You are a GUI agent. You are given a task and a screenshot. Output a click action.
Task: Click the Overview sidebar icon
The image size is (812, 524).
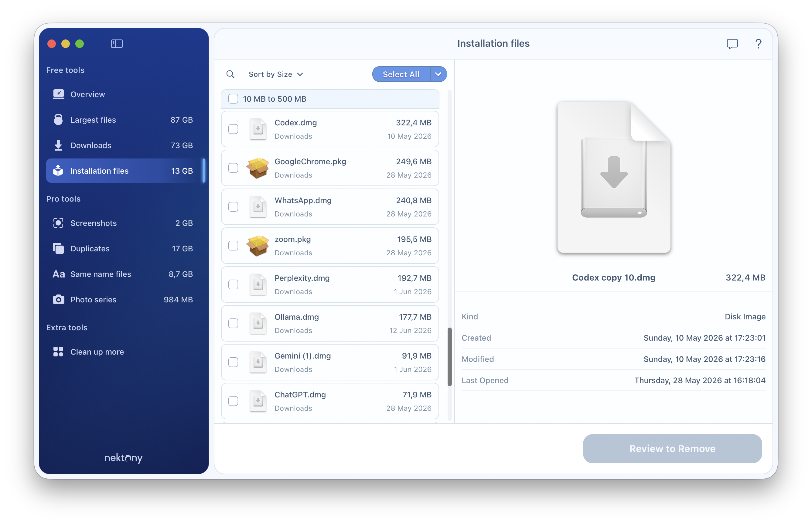[58, 94]
